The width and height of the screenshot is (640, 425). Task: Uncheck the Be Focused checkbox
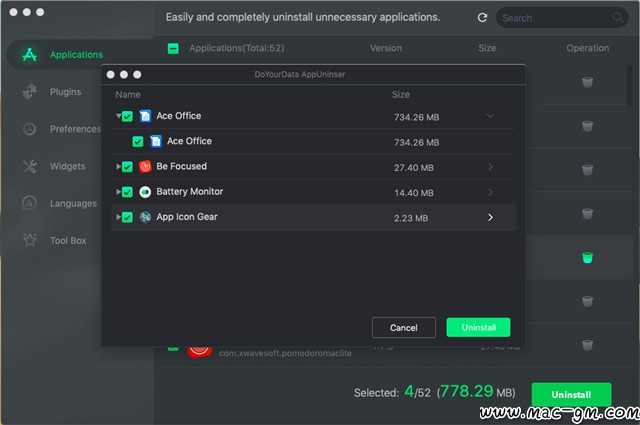(x=127, y=167)
